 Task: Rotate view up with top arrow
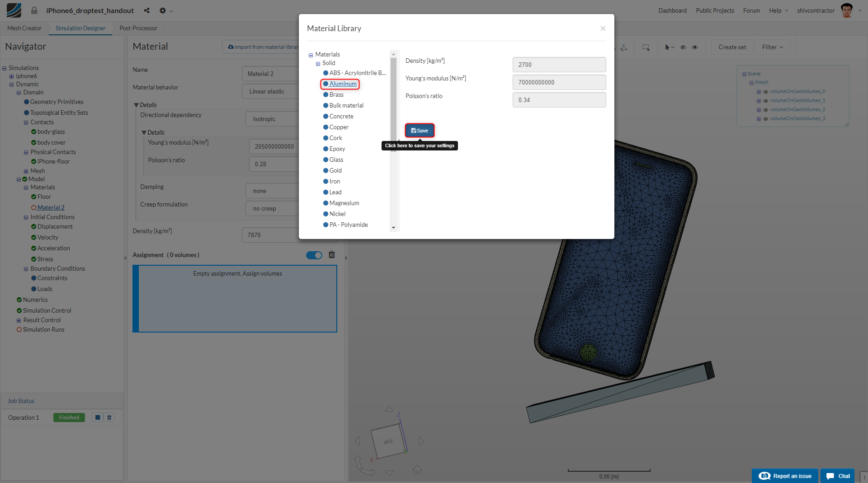(x=389, y=409)
